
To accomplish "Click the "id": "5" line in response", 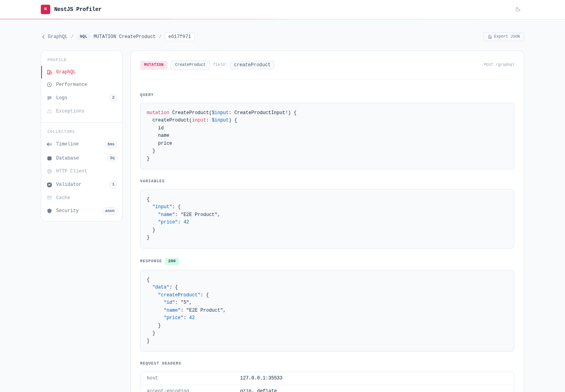I will [178, 303].
